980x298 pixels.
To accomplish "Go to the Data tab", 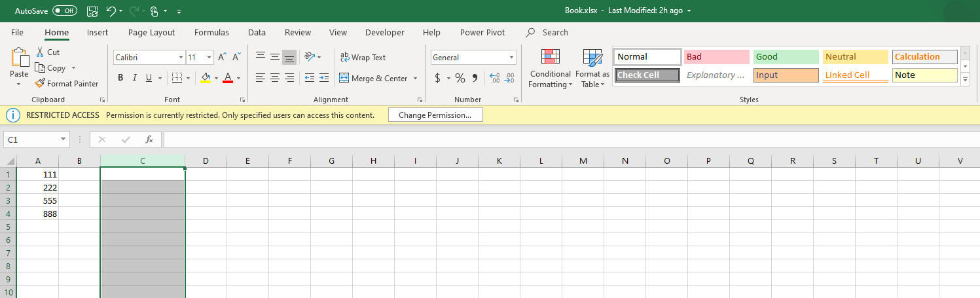I will 257,32.
